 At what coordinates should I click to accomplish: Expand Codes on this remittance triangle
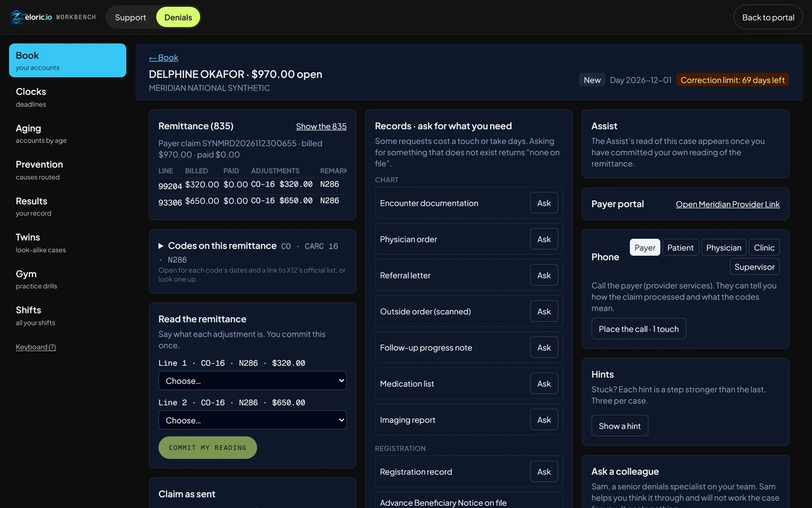161,246
